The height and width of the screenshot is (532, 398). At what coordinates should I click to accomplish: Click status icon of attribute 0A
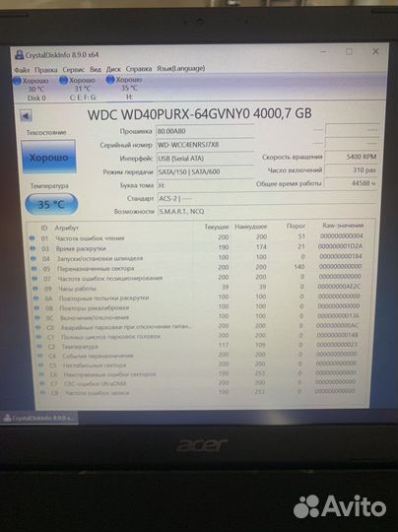pyautogui.click(x=36, y=299)
